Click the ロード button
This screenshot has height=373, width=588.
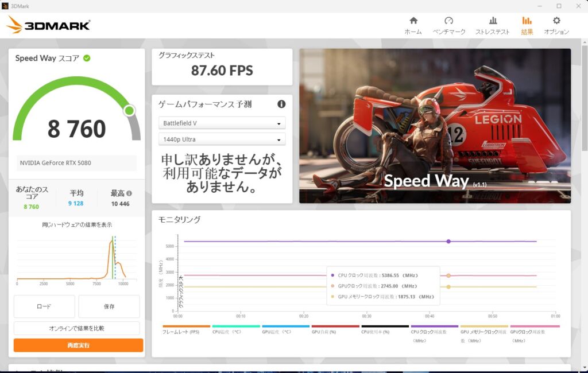44,306
